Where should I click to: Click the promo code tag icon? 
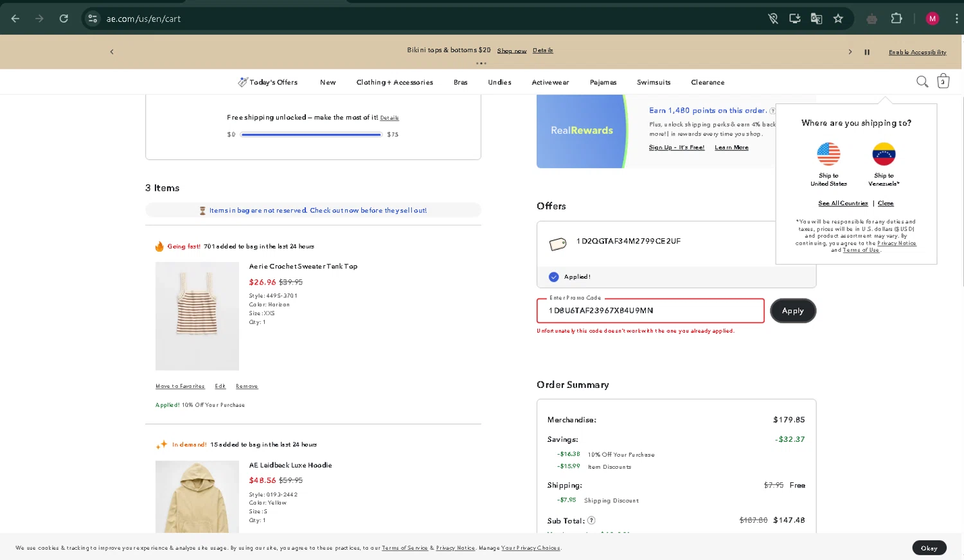coord(558,243)
